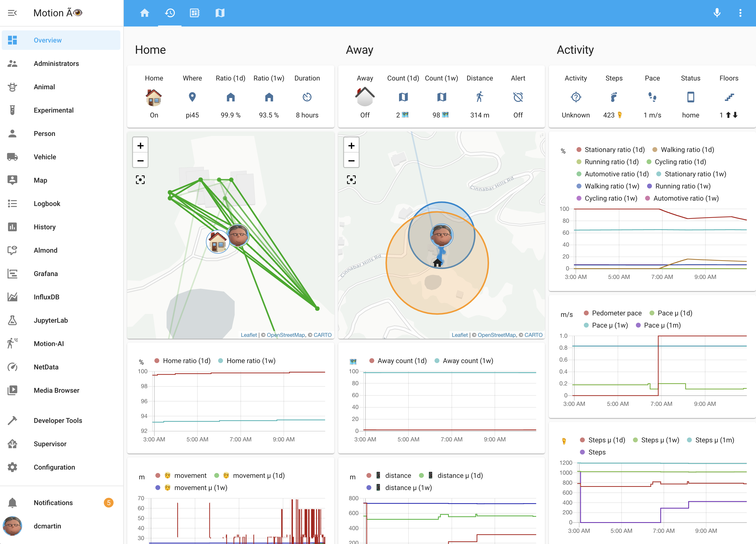Open the map view tab in header
The height and width of the screenshot is (544, 756).
tap(220, 13)
